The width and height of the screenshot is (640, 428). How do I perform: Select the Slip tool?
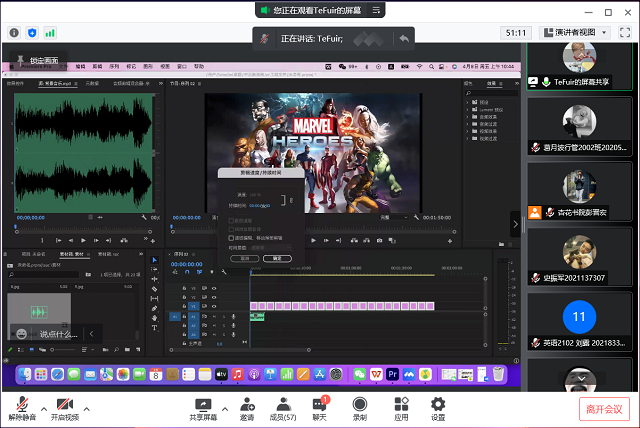(154, 299)
